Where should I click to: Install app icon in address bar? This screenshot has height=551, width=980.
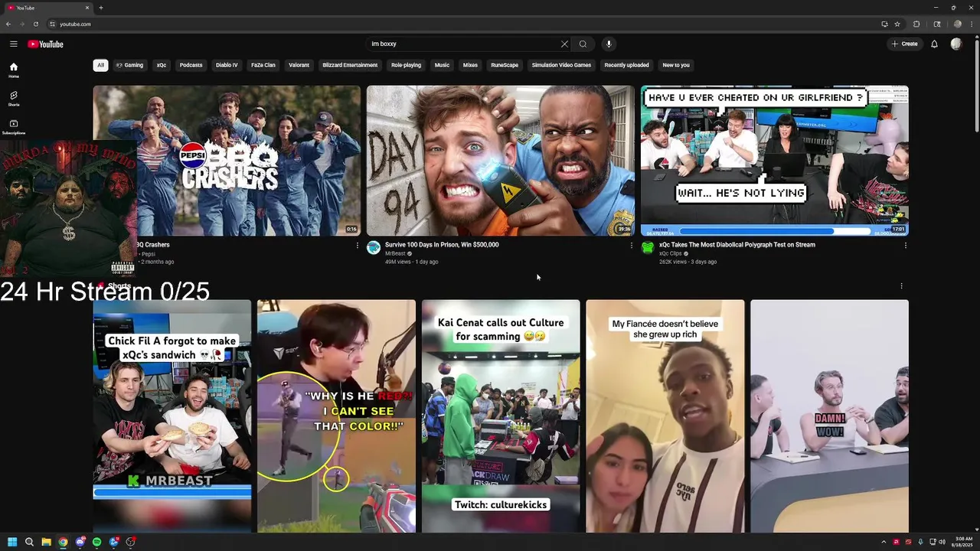tap(884, 24)
